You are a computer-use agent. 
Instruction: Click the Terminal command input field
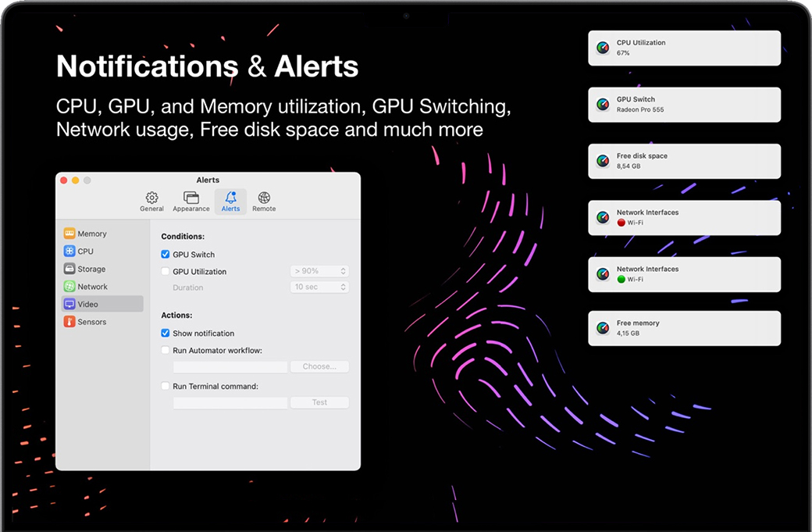[230, 403]
